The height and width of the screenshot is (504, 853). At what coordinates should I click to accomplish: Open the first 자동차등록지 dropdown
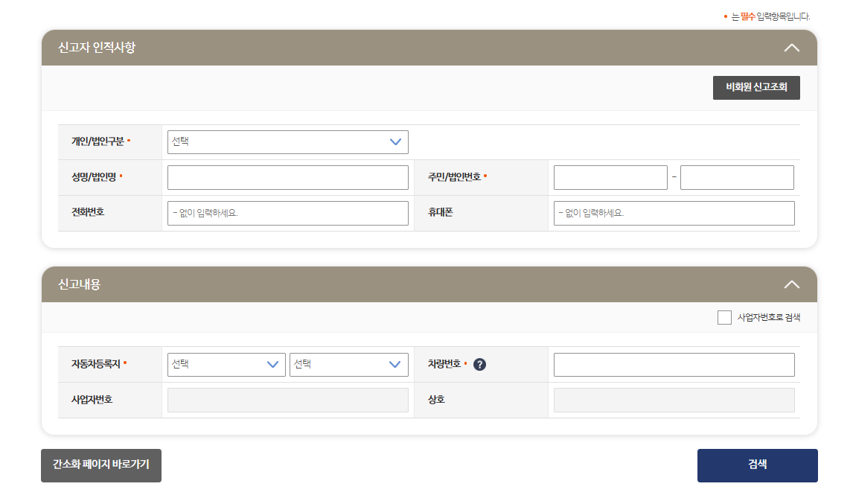click(226, 364)
